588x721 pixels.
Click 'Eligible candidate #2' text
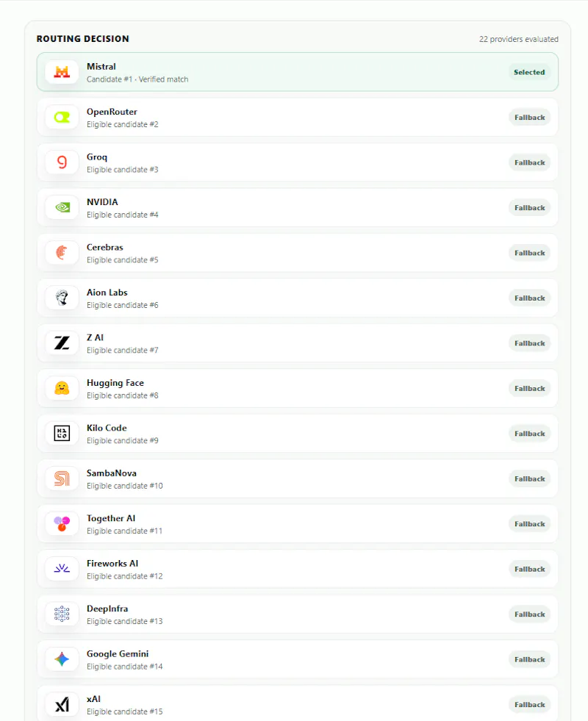tap(122, 124)
